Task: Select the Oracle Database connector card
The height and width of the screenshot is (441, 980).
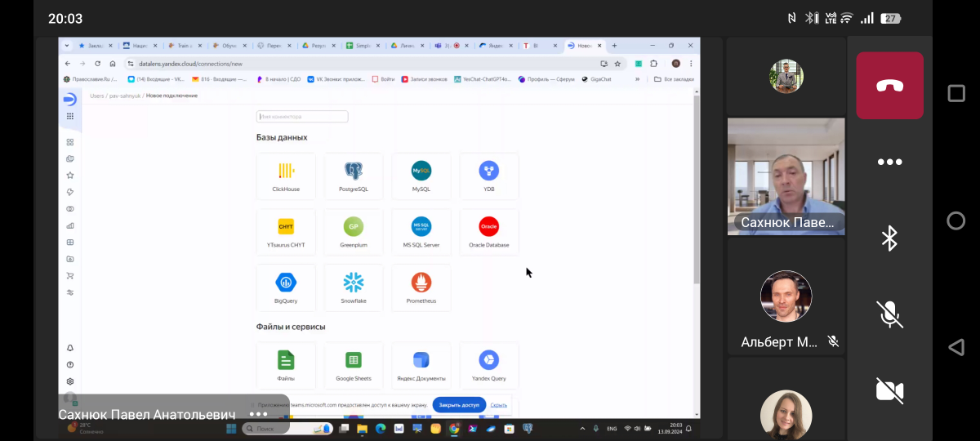Action: tap(489, 232)
